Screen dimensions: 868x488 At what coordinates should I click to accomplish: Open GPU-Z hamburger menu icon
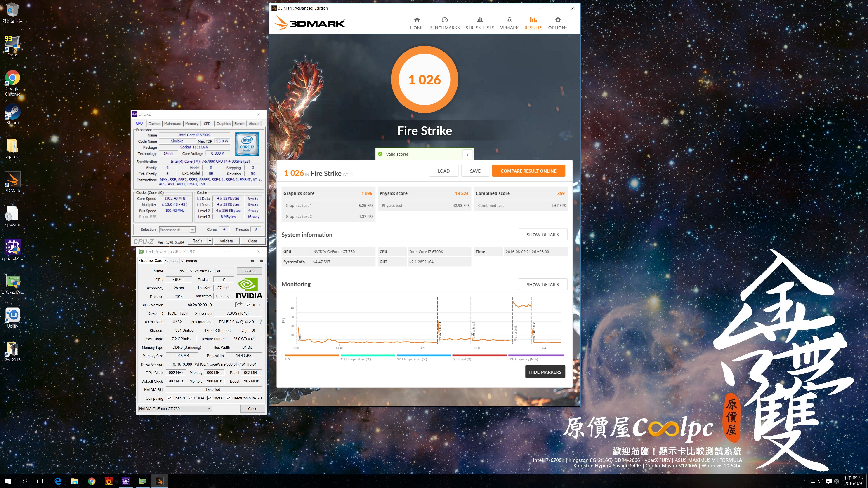click(262, 261)
